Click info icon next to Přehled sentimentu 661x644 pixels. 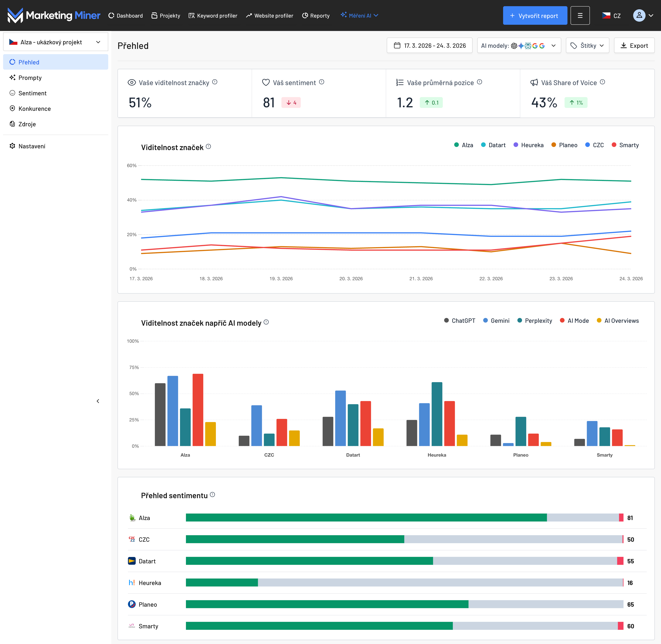tap(212, 495)
